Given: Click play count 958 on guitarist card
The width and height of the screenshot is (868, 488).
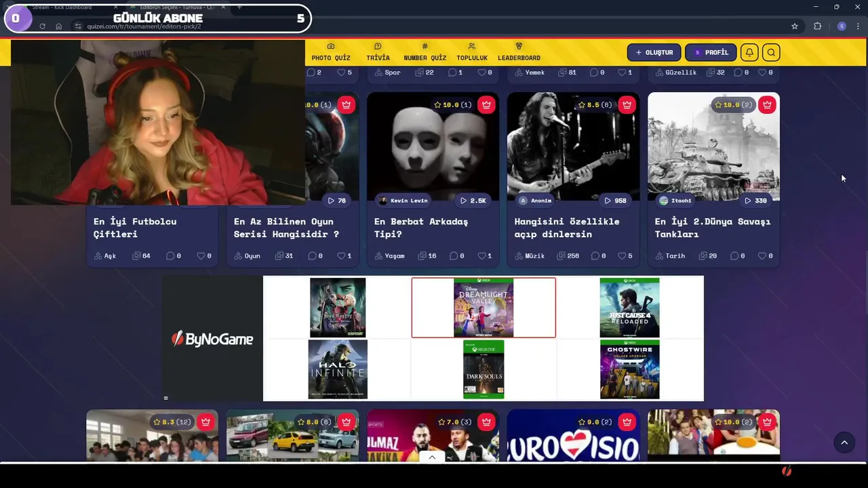Looking at the screenshot, I should (616, 201).
